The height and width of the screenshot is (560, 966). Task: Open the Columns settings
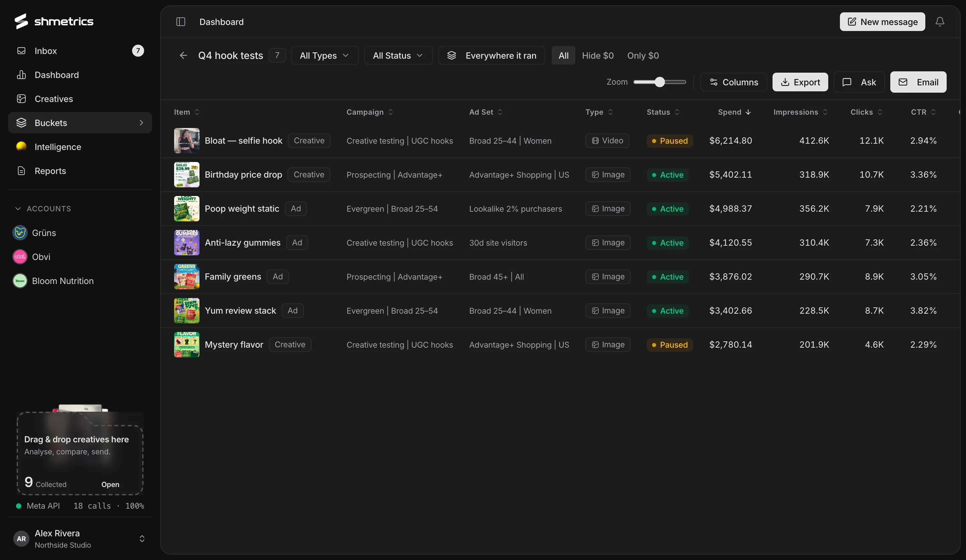[733, 82]
